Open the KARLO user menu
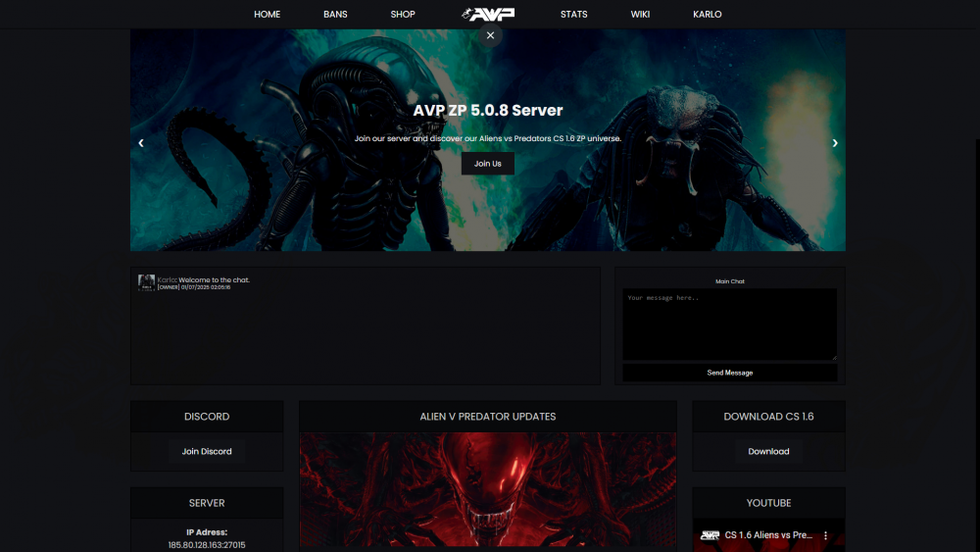The width and height of the screenshot is (980, 552). pos(707,15)
